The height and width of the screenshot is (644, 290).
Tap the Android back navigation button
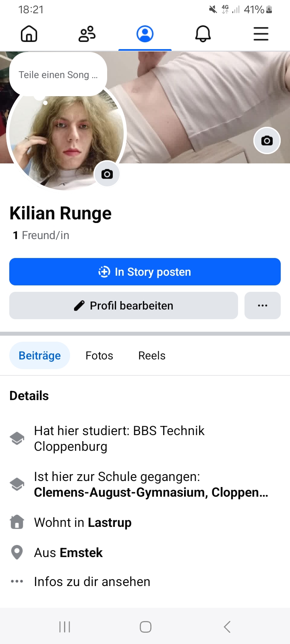(x=227, y=627)
